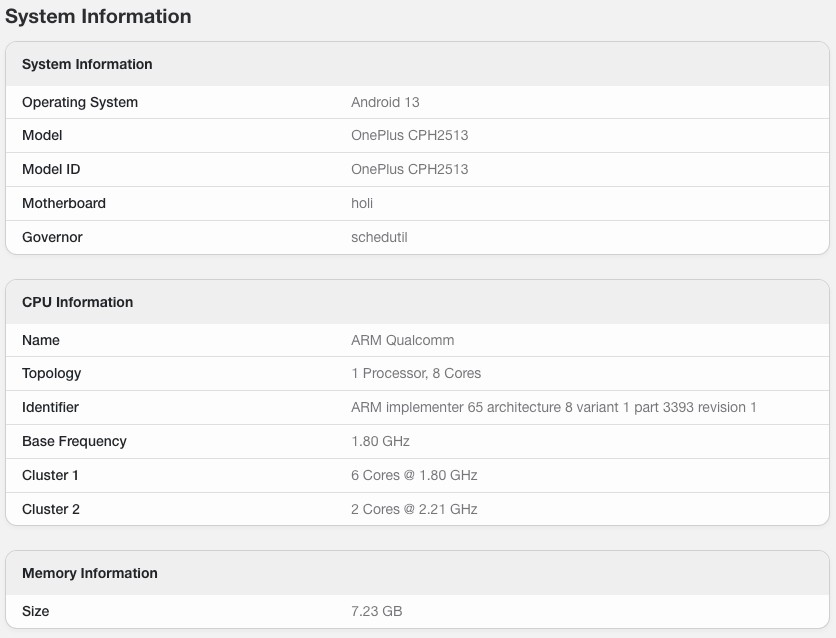This screenshot has height=638, width=836.
Task: Click OnePlus CPH2513 in Model row
Action: (x=409, y=135)
